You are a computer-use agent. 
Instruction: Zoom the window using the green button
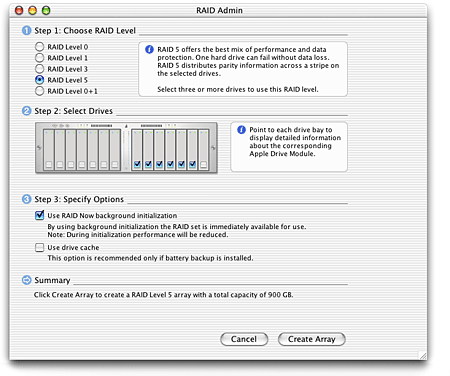tap(46, 10)
